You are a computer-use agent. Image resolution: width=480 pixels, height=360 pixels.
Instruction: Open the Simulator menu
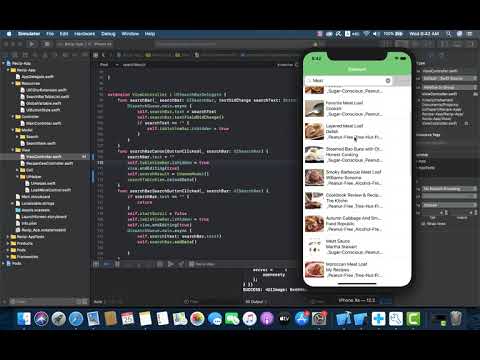[29, 34]
